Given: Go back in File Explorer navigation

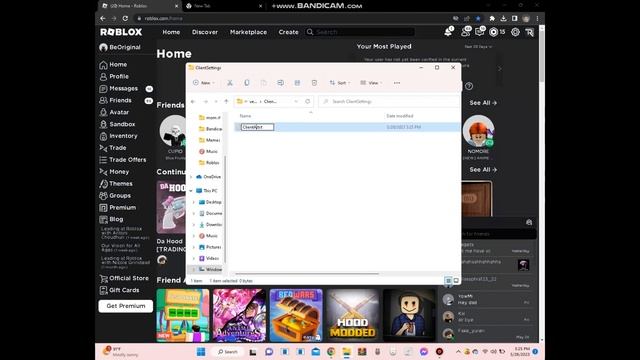Looking at the screenshot, I should point(193,101).
